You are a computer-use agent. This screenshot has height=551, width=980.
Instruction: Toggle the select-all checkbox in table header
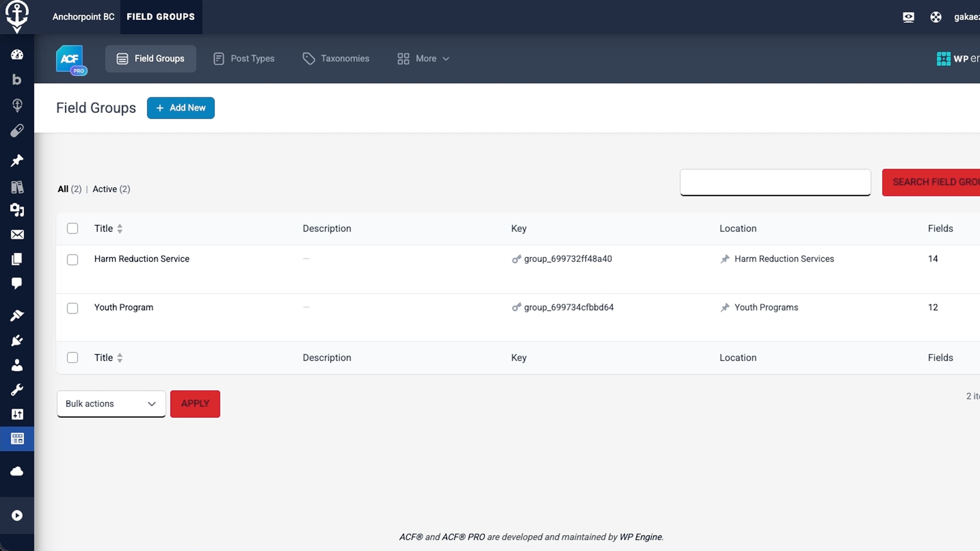(72, 229)
